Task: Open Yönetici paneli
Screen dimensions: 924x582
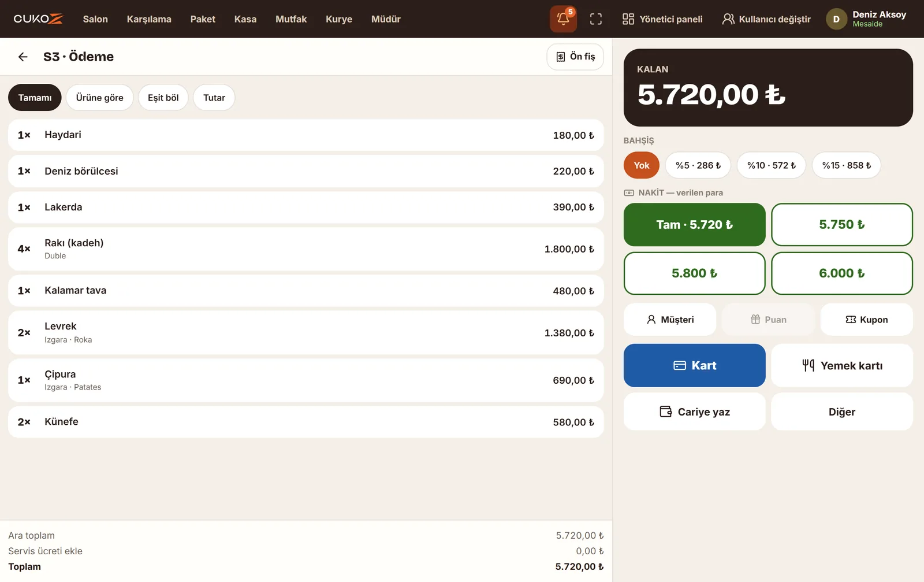Action: tap(662, 19)
